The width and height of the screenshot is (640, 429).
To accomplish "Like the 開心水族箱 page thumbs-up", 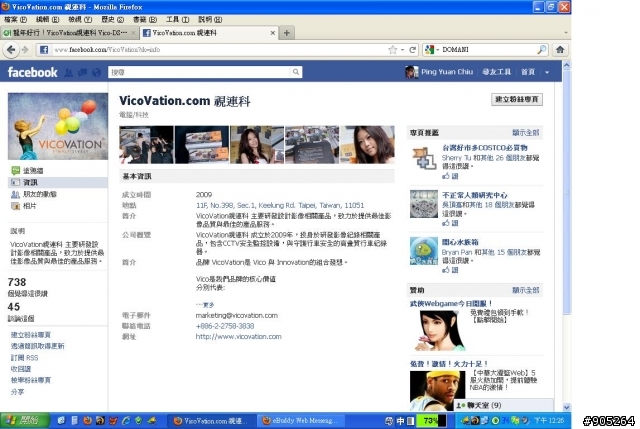I will pyautogui.click(x=450, y=270).
